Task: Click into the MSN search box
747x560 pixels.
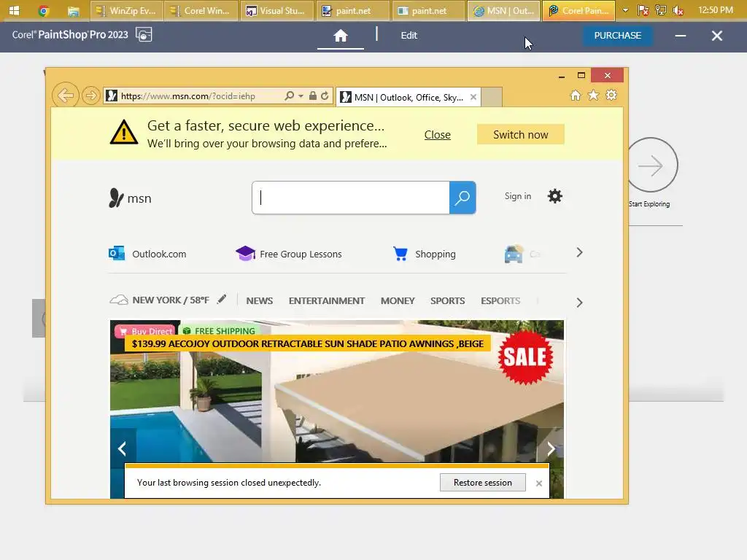Action: tap(351, 198)
